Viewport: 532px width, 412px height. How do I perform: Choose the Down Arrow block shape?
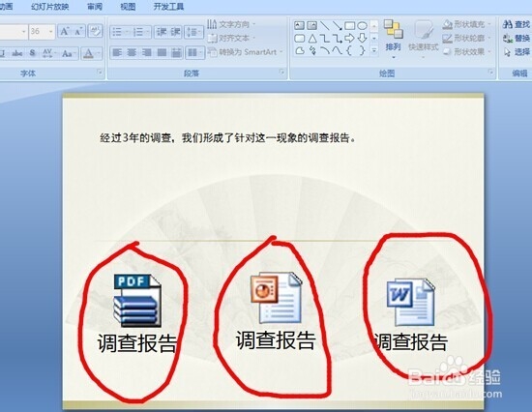(362, 39)
